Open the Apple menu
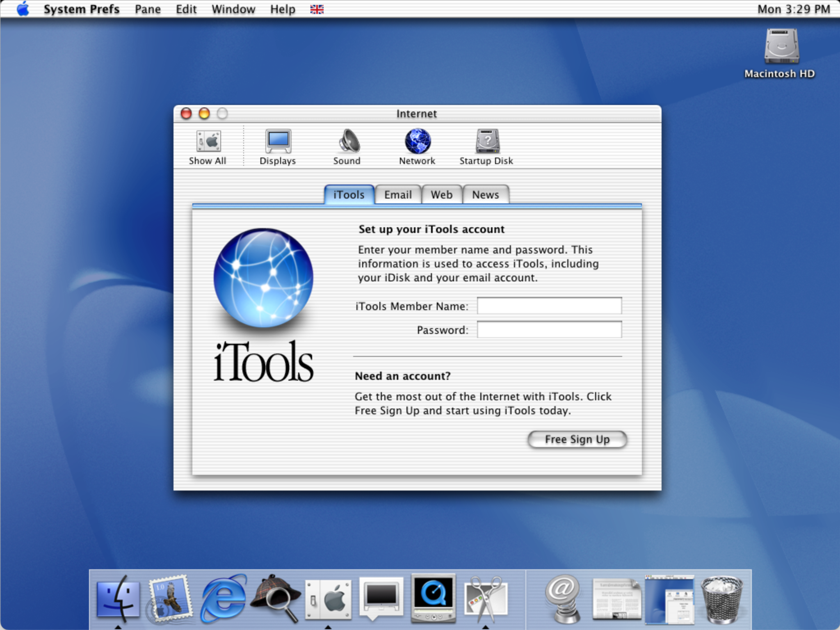Viewport: 840px width, 630px height. pyautogui.click(x=23, y=9)
